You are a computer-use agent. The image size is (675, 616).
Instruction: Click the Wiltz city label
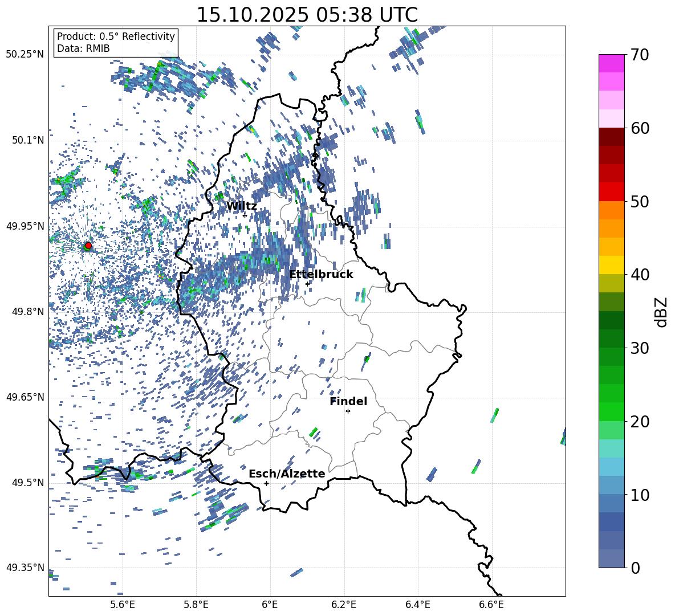point(242,206)
